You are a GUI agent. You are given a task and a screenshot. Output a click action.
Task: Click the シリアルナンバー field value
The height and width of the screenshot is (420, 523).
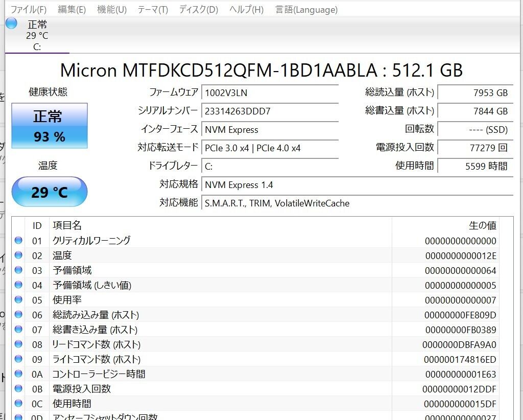click(x=270, y=111)
